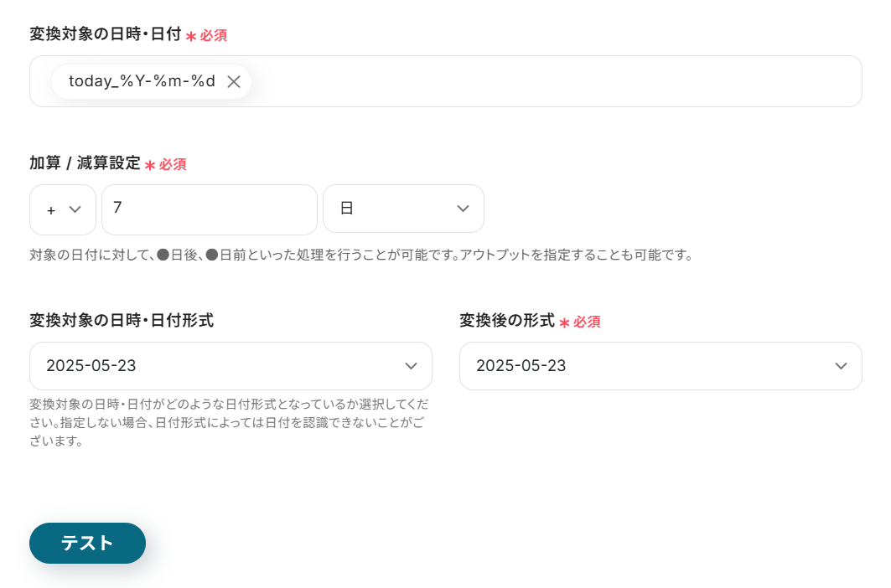Click the help text starting 対象の日付に対して
Image resolution: width=891 pixels, height=588 pixels.
point(360,255)
